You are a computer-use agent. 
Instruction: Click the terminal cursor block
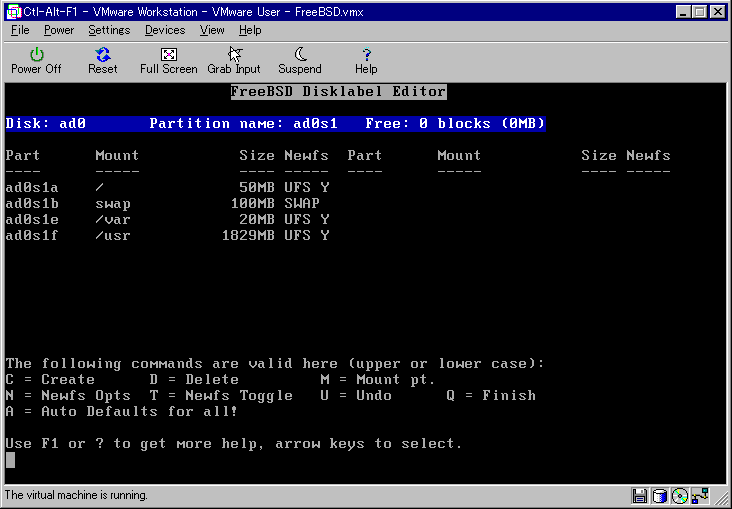tap(10, 460)
